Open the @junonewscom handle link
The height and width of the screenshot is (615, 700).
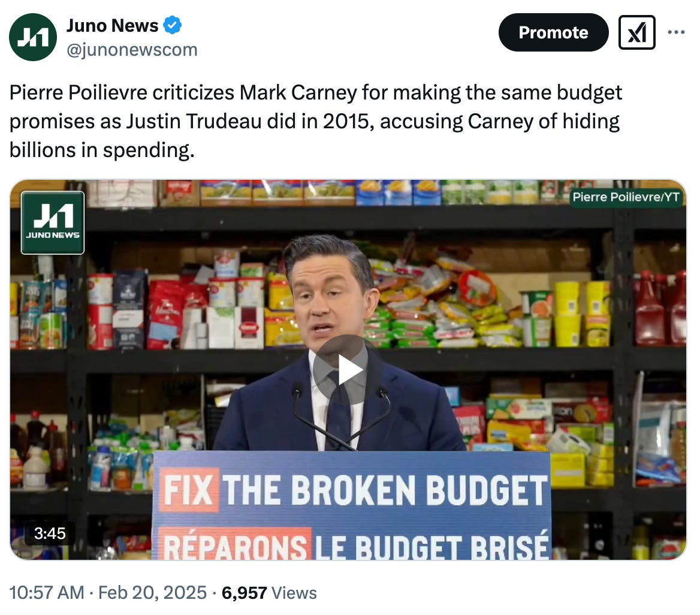[132, 50]
